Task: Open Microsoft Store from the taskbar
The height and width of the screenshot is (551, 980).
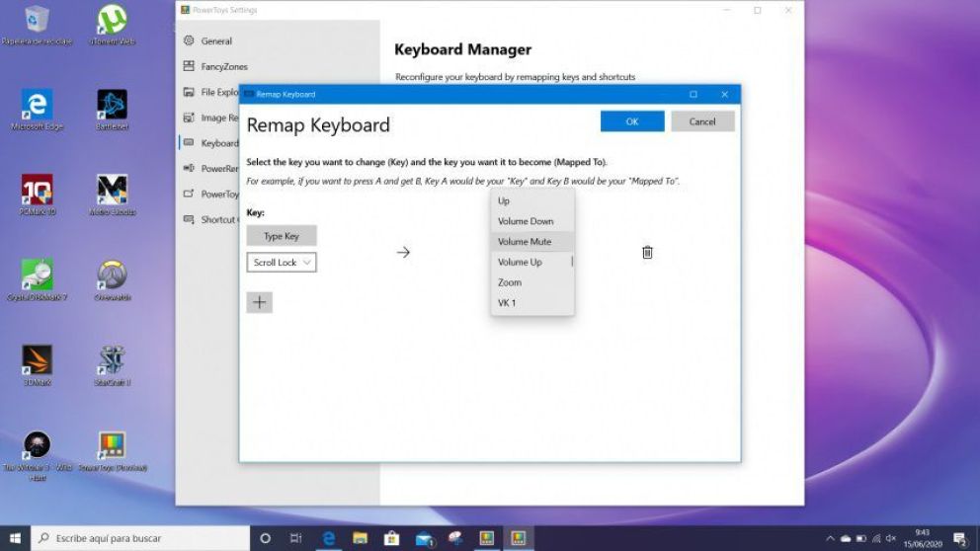Action: pyautogui.click(x=392, y=538)
